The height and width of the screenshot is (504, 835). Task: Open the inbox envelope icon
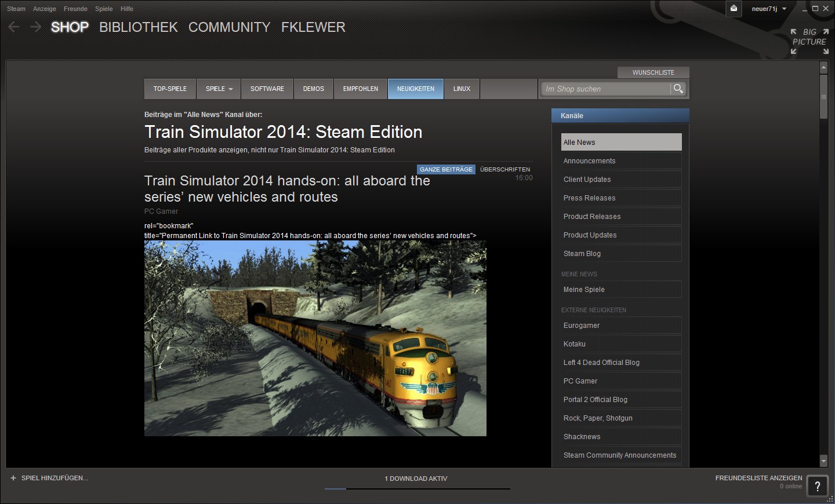734,9
